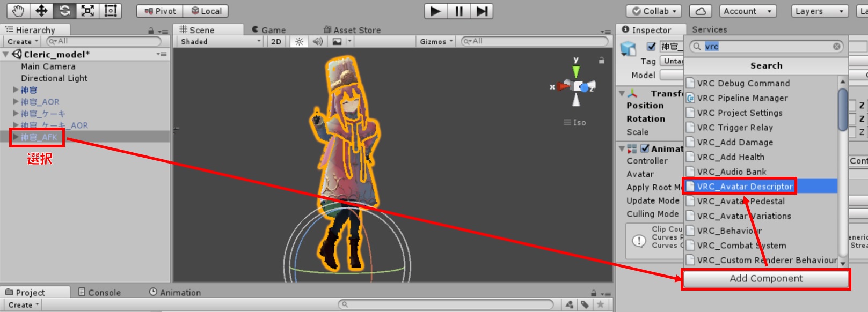868x312 pixels.
Task: Open the cloud services icon
Action: tap(701, 11)
